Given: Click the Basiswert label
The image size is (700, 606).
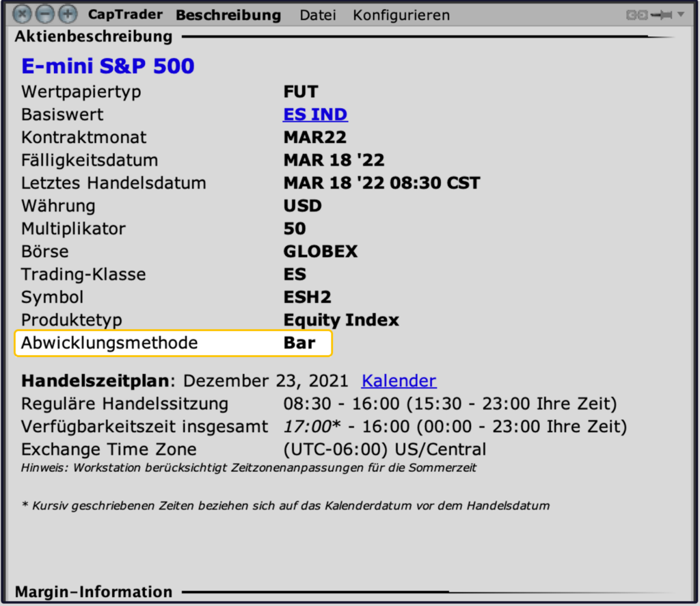Looking at the screenshot, I should (x=62, y=115).
